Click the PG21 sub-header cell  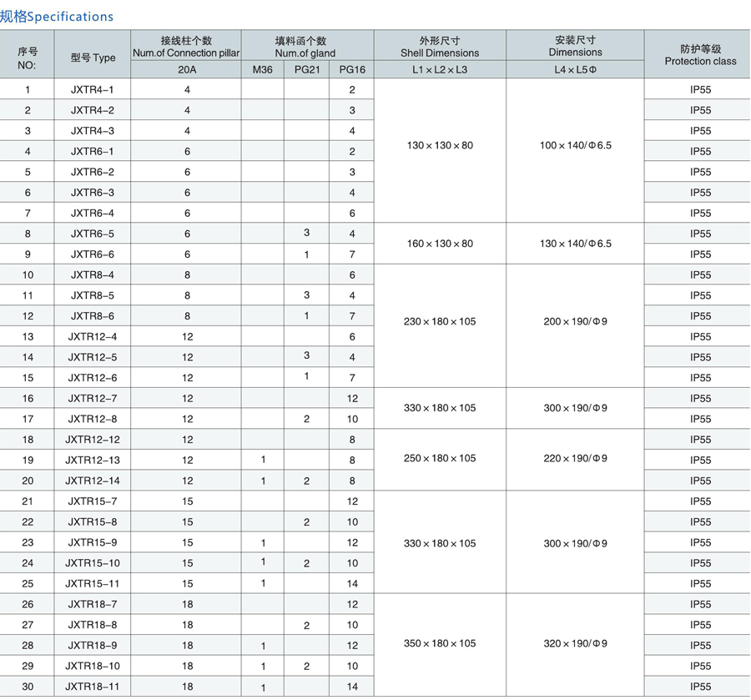(x=306, y=70)
